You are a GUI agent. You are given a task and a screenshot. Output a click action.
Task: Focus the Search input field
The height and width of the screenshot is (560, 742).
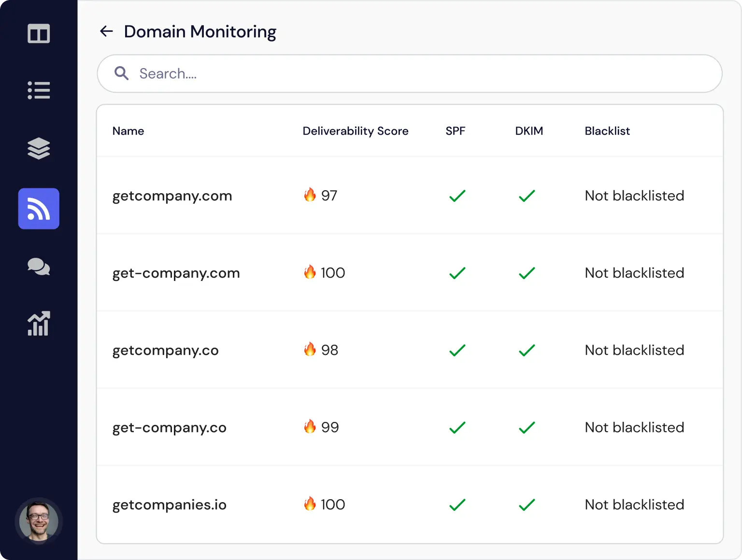coord(410,73)
